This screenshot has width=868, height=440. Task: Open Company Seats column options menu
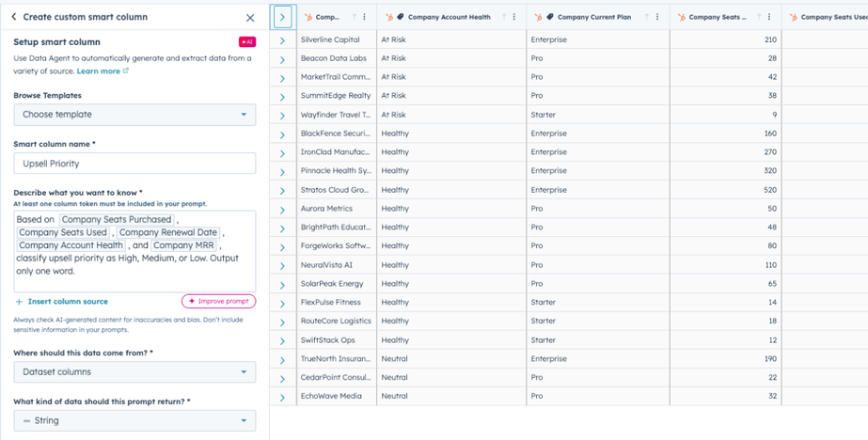(769, 17)
